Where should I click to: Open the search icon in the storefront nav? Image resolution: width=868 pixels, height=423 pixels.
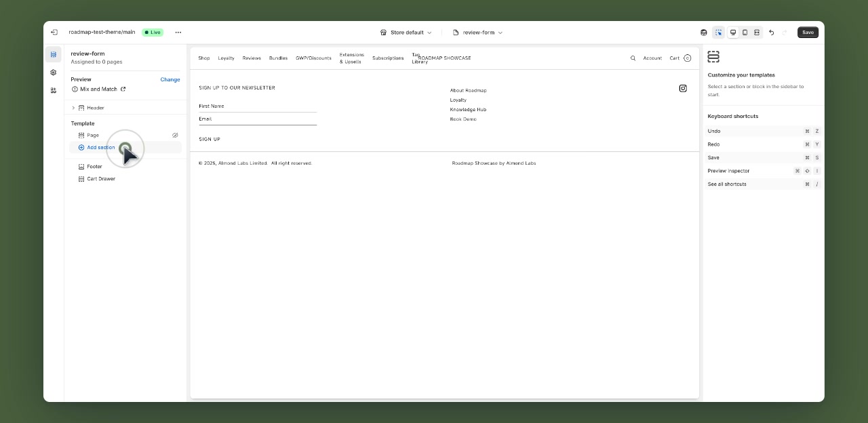(x=633, y=58)
